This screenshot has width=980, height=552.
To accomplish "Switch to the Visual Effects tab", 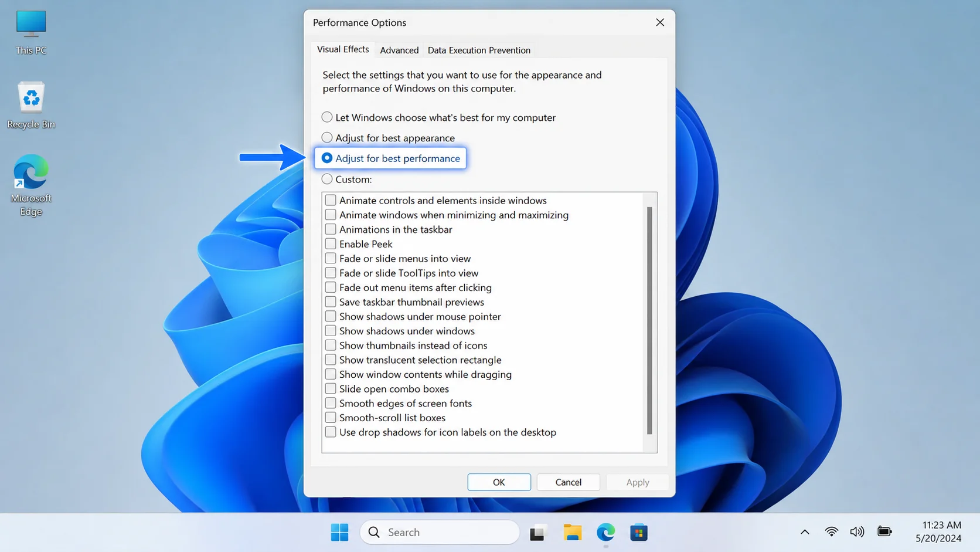I will click(343, 49).
